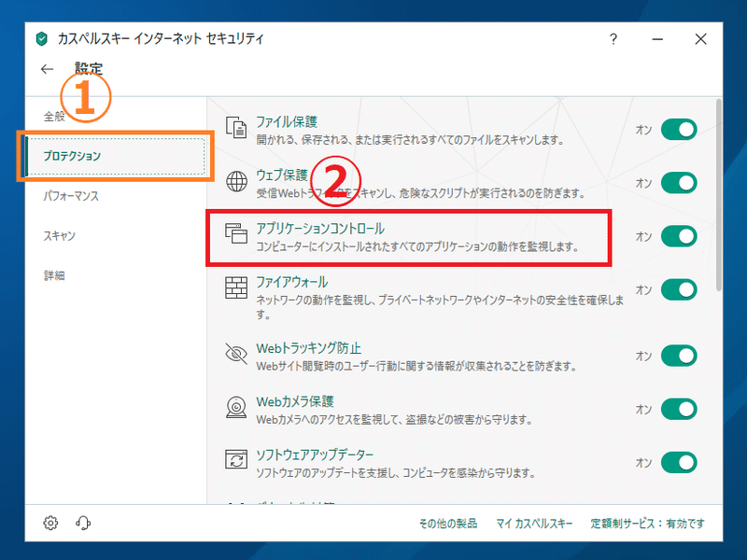The image size is (747, 560).
Task: Click the ファイル保護 description text
Action: 410,140
